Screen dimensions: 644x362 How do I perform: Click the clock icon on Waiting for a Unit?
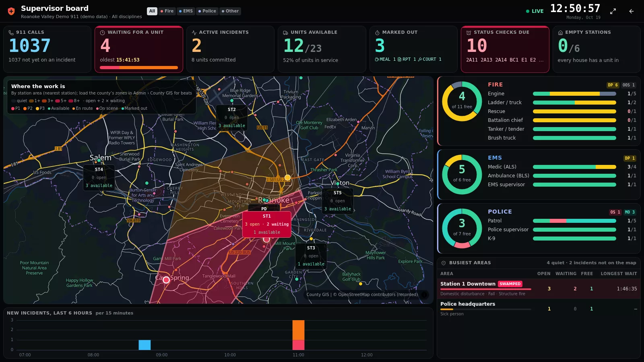pos(103,33)
